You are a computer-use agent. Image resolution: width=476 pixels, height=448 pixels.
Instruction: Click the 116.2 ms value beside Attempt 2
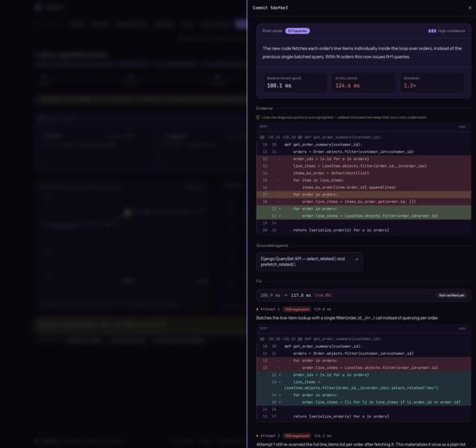322,435
